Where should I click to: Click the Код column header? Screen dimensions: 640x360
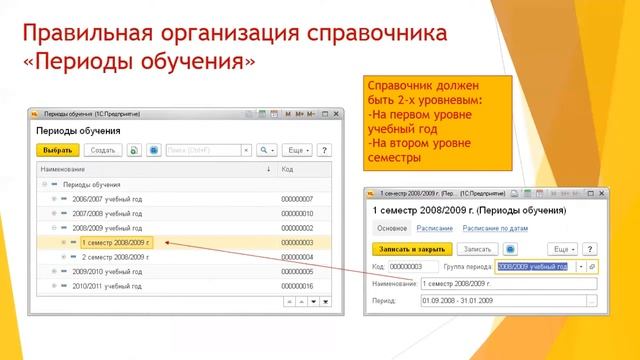pos(304,169)
